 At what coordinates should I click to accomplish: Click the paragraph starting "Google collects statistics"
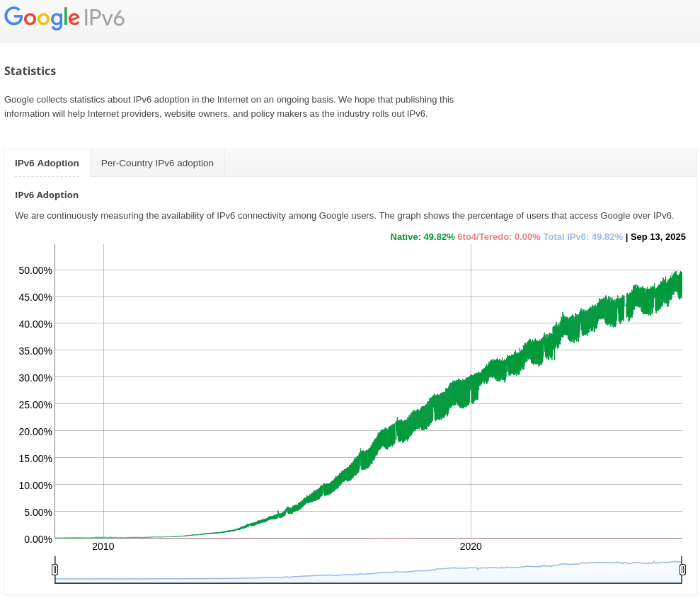point(229,106)
